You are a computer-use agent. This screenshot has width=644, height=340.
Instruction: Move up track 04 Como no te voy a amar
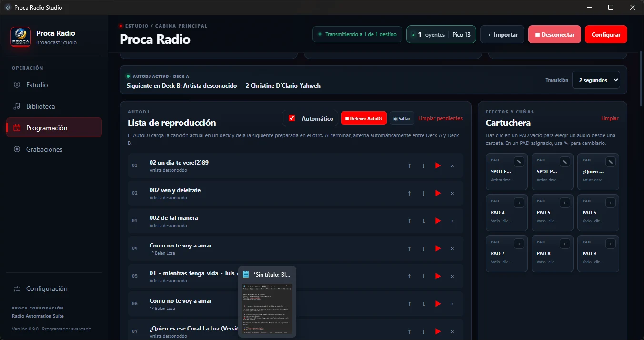tap(410, 248)
